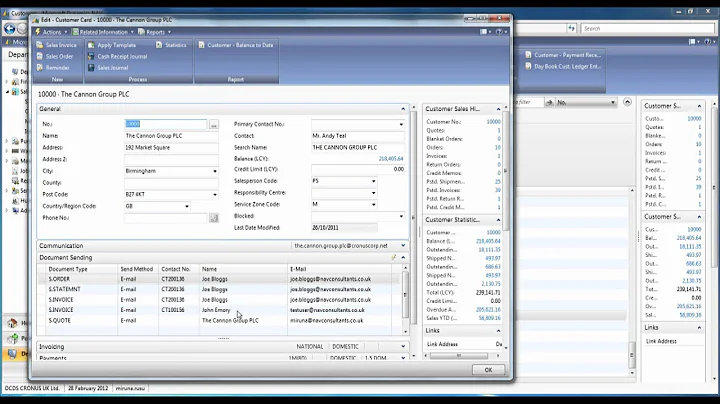Viewport: 720px width, 404px height.
Task: Click the Credit Limit (LCY) field
Action: click(x=358, y=169)
